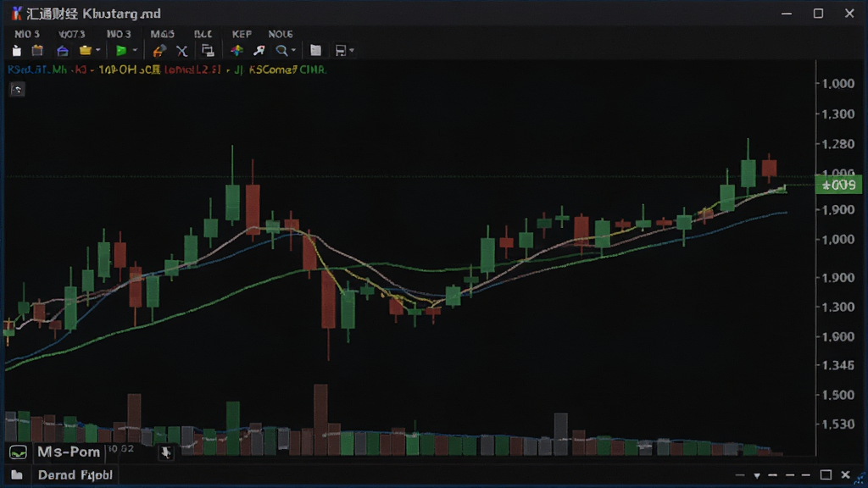
Task: Click the 1,280 price axis label
Action: click(x=838, y=144)
